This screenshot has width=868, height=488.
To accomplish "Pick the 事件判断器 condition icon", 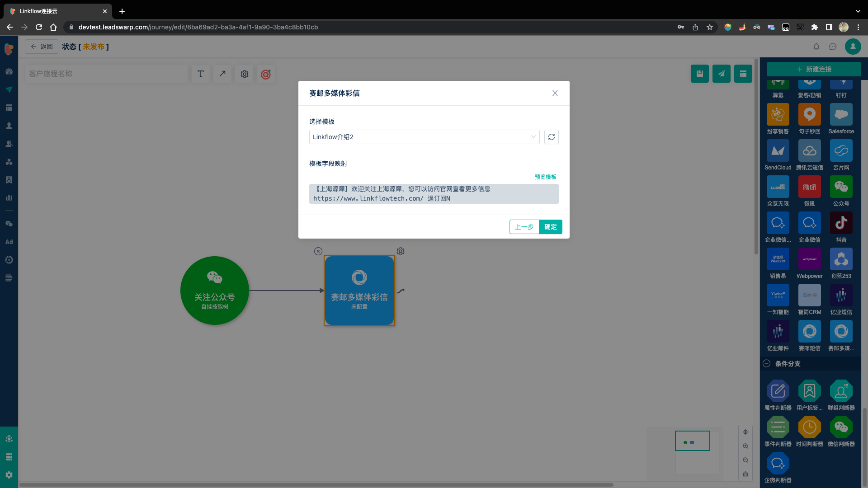I will pos(778,427).
